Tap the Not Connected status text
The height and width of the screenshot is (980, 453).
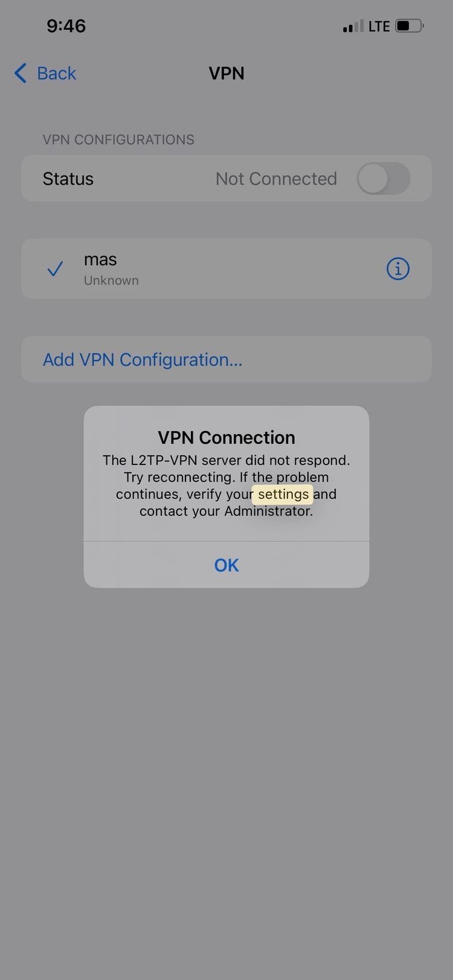(276, 179)
